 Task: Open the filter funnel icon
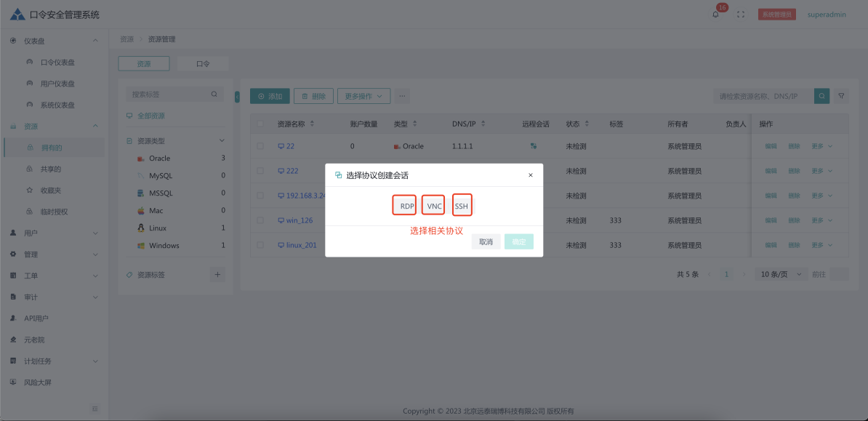pyautogui.click(x=841, y=96)
